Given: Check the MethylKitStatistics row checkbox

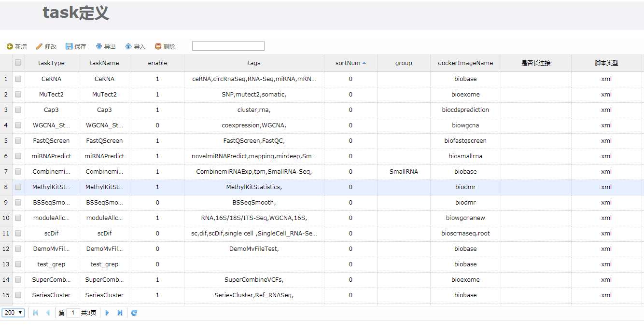Looking at the screenshot, I should click(x=18, y=187).
